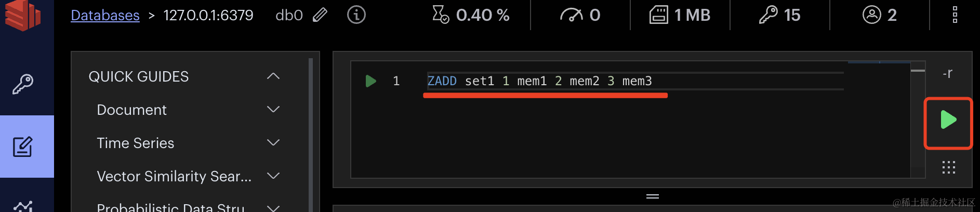980x212 pixels.
Task: Expand the Vector Similarity Search guide
Action: point(273,176)
